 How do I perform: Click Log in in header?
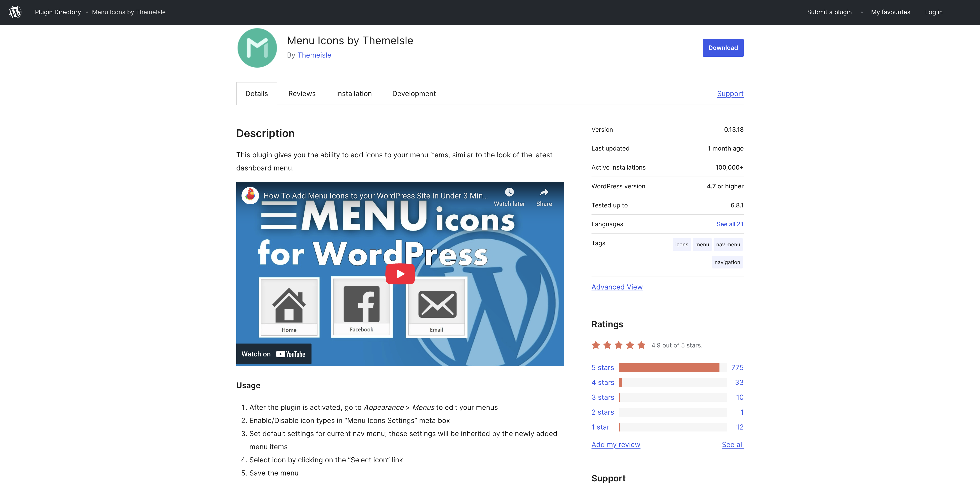[933, 12]
